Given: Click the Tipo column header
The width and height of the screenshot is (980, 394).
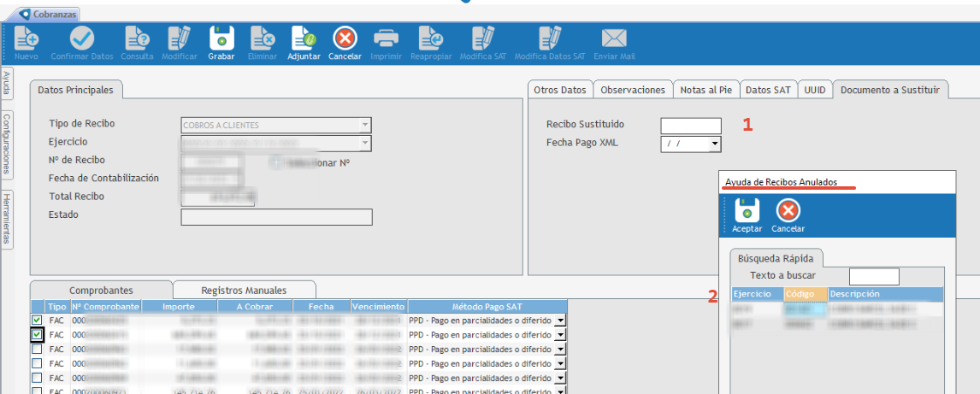Looking at the screenshot, I should coord(57,307).
